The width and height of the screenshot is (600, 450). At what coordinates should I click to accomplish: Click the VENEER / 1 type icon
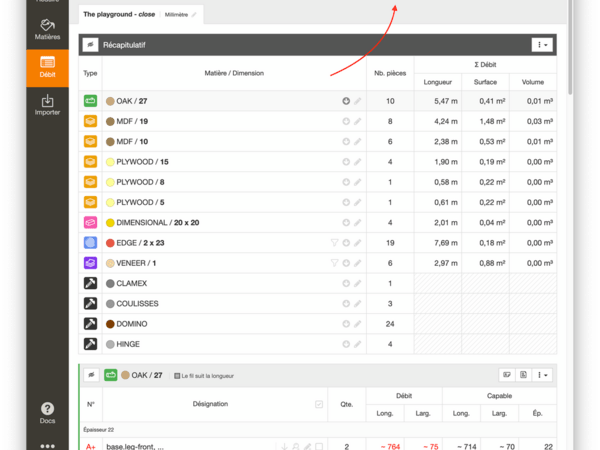[90, 262]
